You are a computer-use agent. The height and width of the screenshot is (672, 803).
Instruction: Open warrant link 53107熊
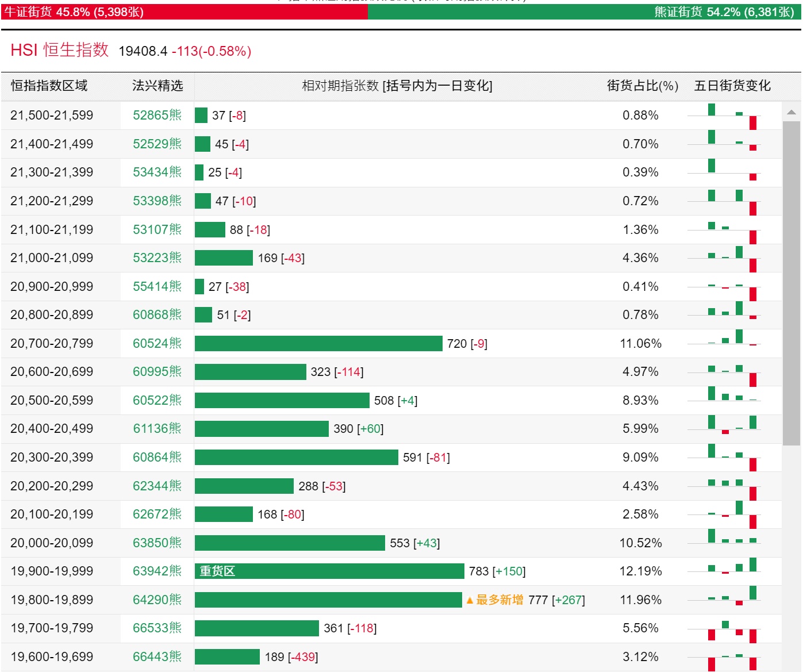pos(157,229)
